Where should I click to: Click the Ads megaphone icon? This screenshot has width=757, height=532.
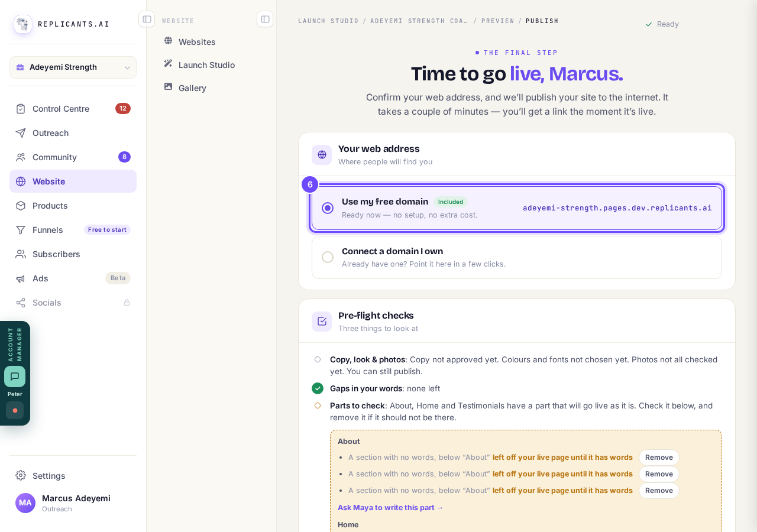(x=21, y=278)
